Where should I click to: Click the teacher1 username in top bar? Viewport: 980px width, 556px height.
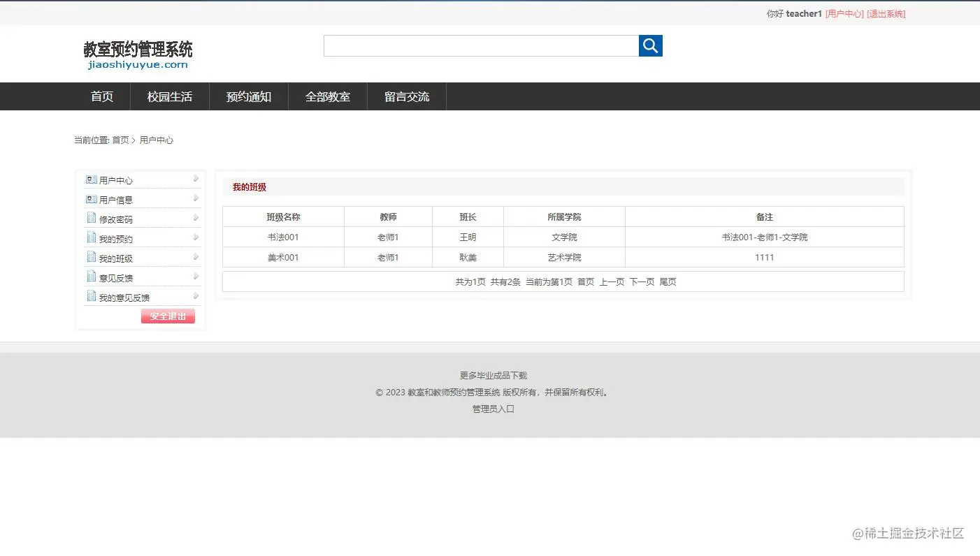[804, 13]
